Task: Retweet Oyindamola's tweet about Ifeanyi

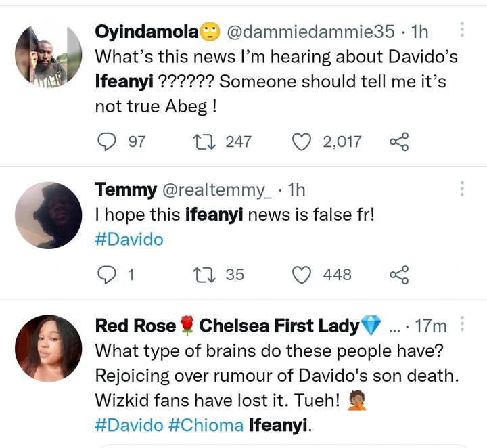Action: pyautogui.click(x=202, y=141)
